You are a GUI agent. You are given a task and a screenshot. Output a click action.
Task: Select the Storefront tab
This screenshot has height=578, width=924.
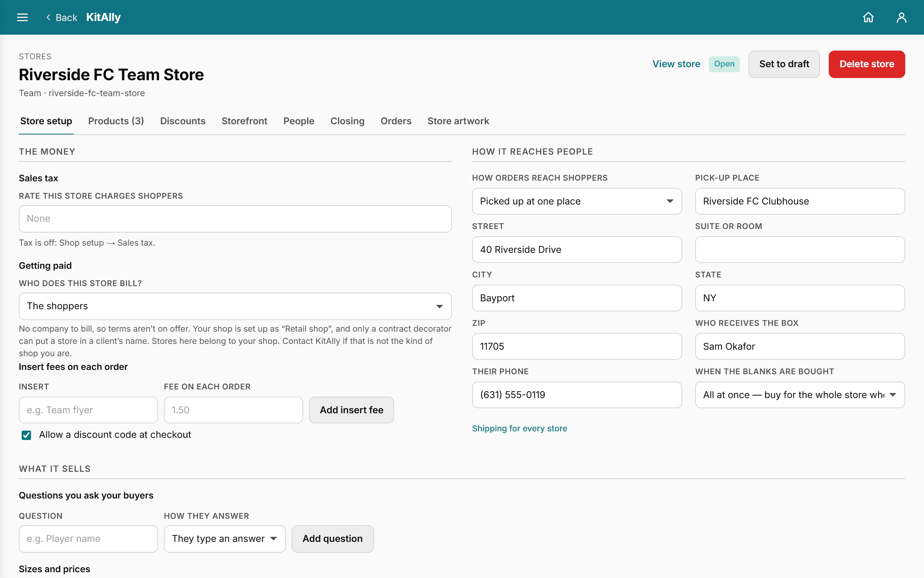(244, 121)
